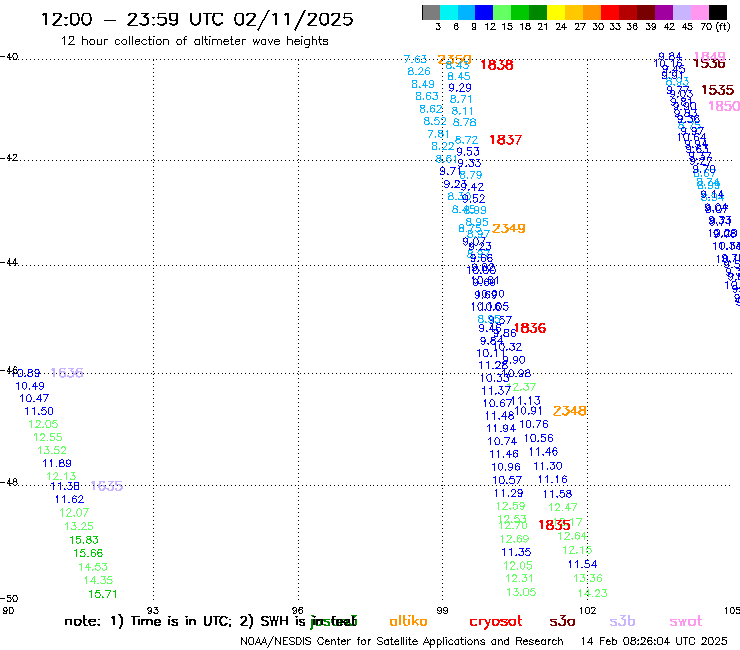Click the wave height reading 7.81
The height and width of the screenshot is (650, 740).
(x=438, y=134)
